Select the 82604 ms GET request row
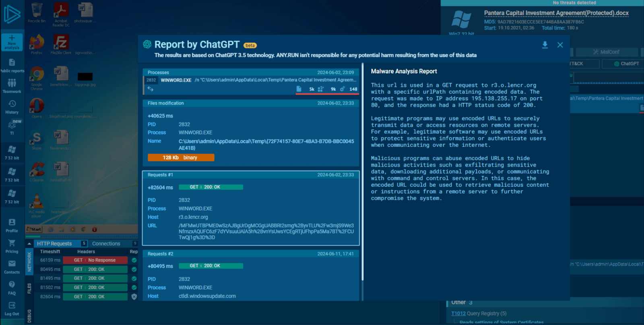Screen dimensions: 644x325 pos(86,297)
